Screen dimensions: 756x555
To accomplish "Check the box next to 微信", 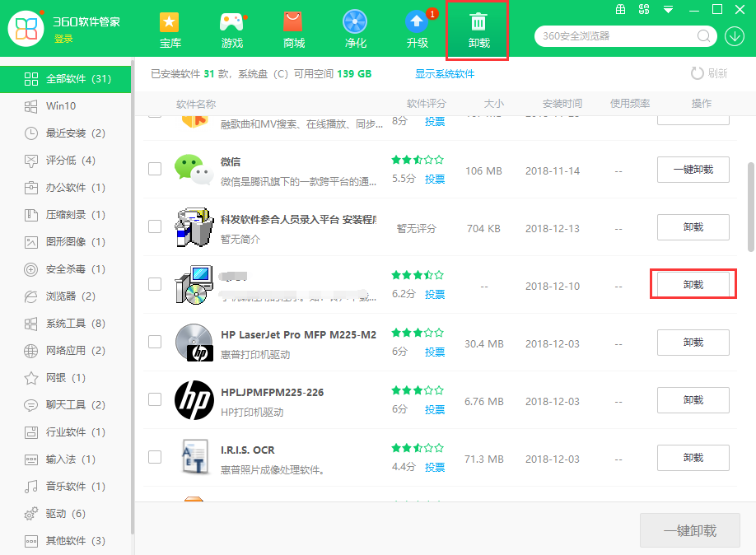I will [154, 169].
